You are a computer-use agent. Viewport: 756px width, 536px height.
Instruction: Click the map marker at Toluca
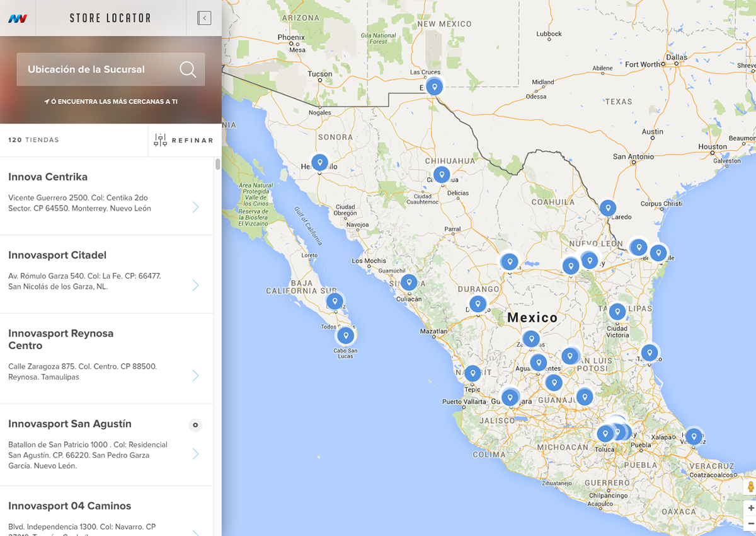605,434
